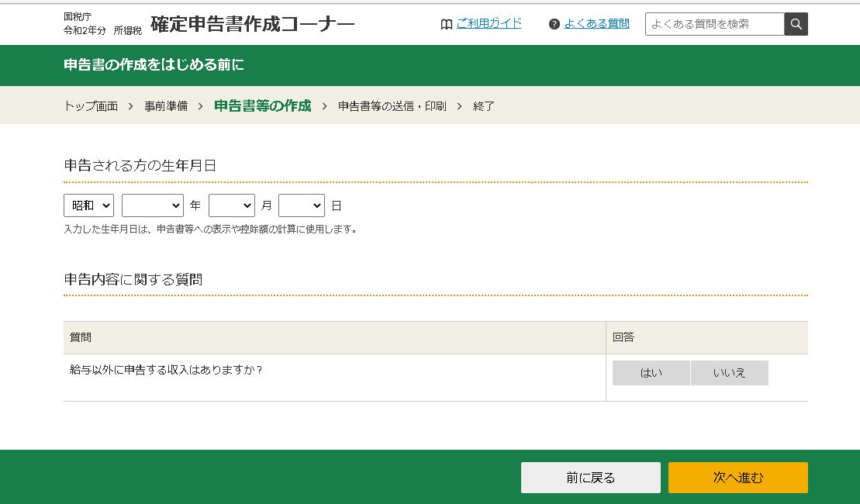Screen dimensions: 860x504
Task: Click the question mark icon beside よくある質問
Action: (554, 24)
